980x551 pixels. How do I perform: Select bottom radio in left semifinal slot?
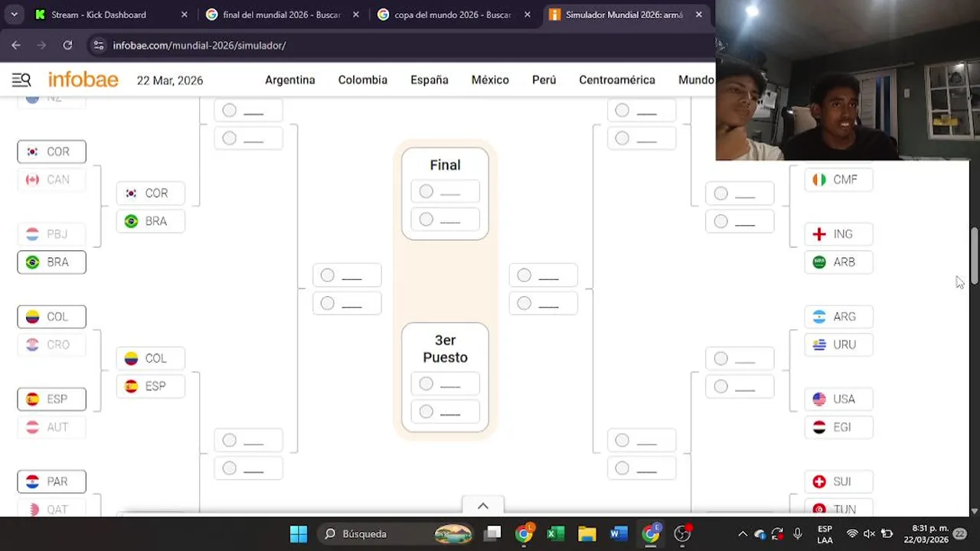328,303
